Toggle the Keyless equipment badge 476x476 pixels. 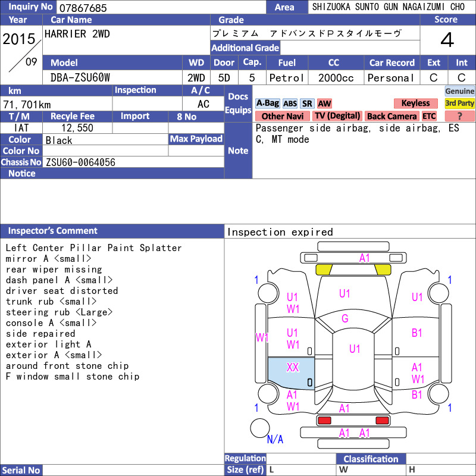[415, 104]
